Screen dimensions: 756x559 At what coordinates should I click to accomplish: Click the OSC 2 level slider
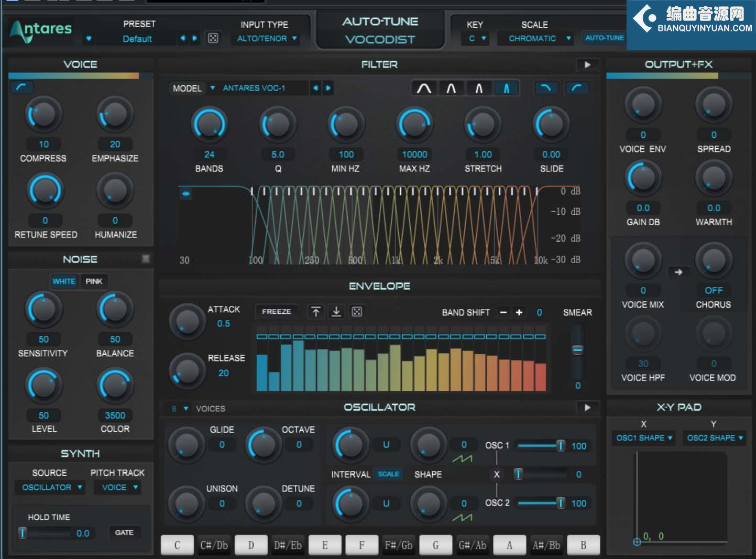pos(541,503)
